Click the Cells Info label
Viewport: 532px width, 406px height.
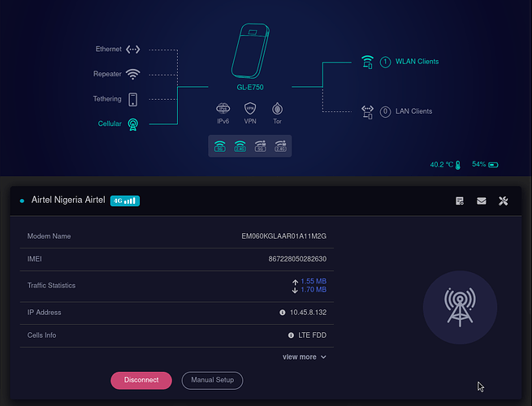41,335
